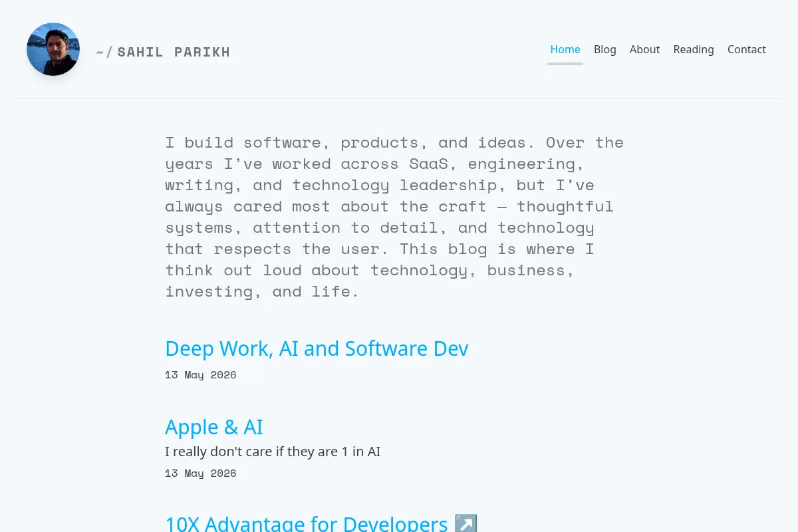Open the Deep Work, AI and Software Dev post
The width and height of the screenshot is (798, 532).
pos(317,348)
